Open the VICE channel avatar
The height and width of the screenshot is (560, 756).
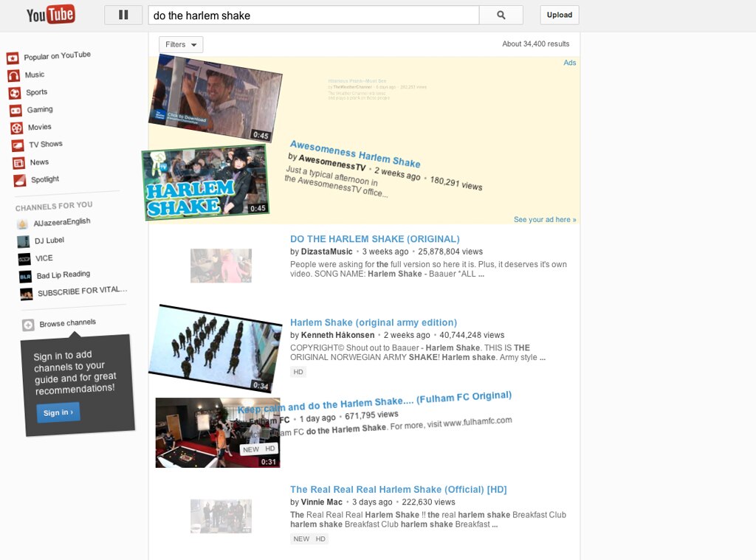click(x=24, y=258)
